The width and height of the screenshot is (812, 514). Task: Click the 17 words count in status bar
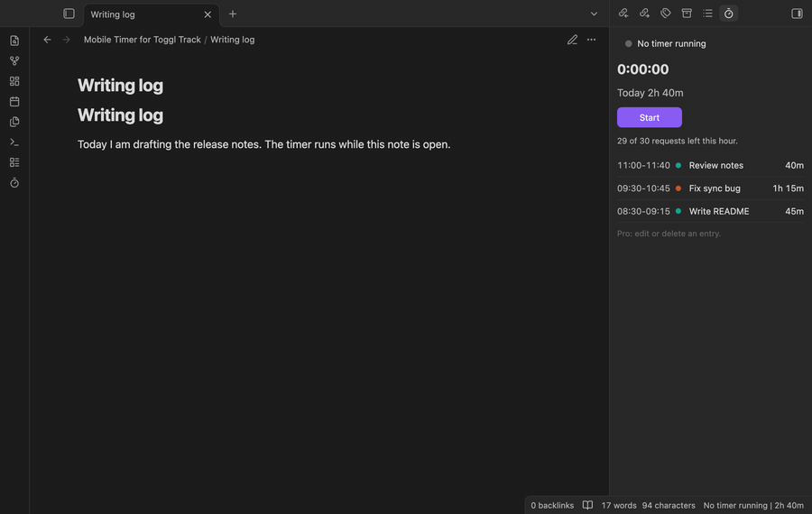[619, 505]
